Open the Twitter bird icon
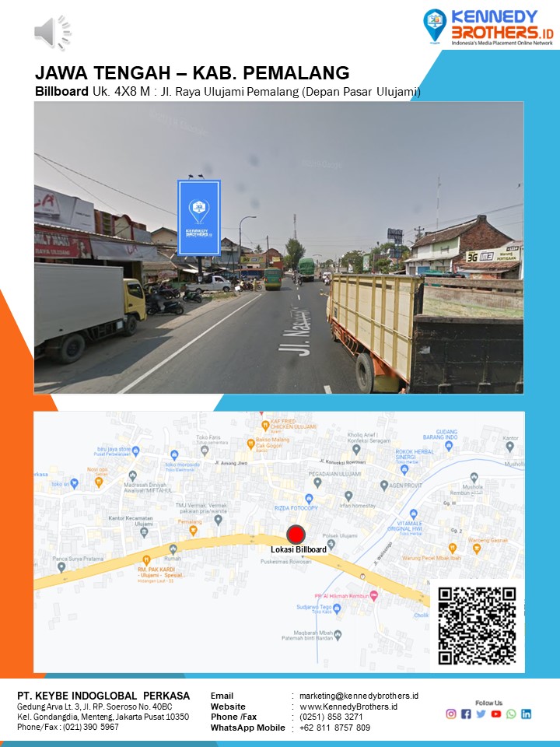 click(x=481, y=714)
